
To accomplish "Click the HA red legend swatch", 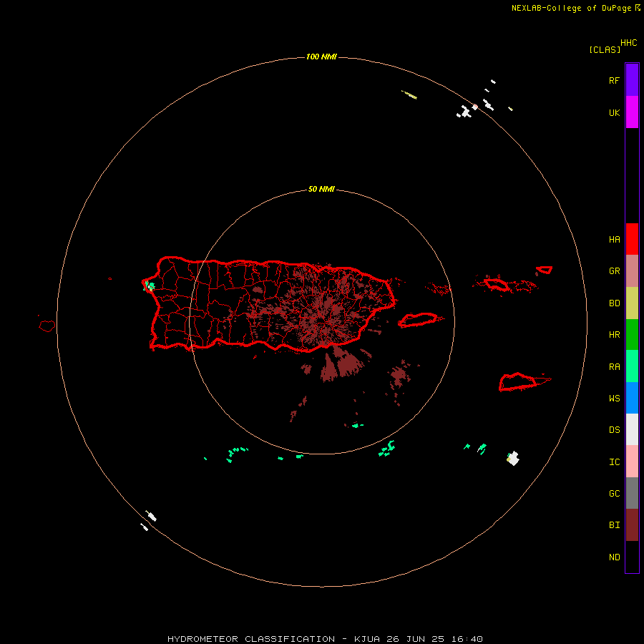I will coord(632,239).
